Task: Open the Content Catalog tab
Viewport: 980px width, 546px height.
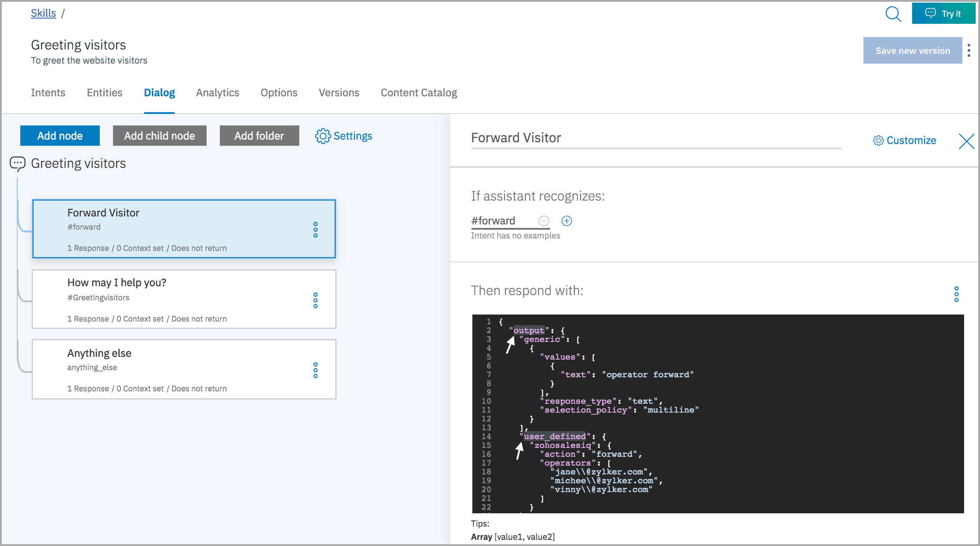Action: 418,93
